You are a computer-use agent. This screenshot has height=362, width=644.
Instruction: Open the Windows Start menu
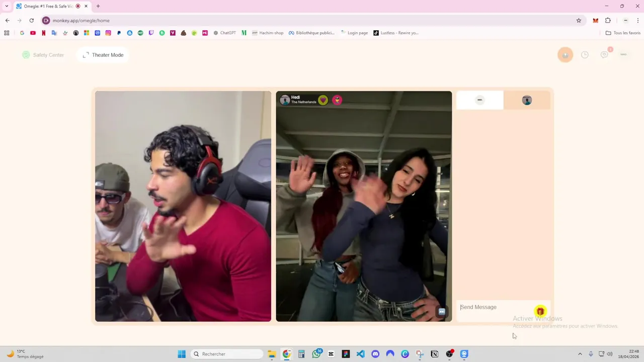[x=182, y=354]
